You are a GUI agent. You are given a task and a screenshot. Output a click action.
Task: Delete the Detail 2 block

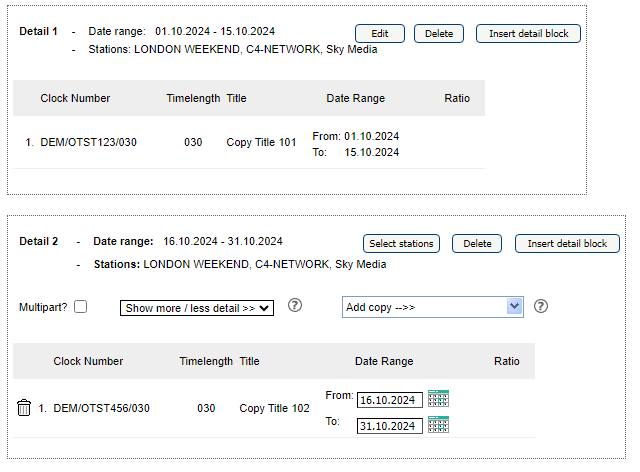click(x=477, y=244)
